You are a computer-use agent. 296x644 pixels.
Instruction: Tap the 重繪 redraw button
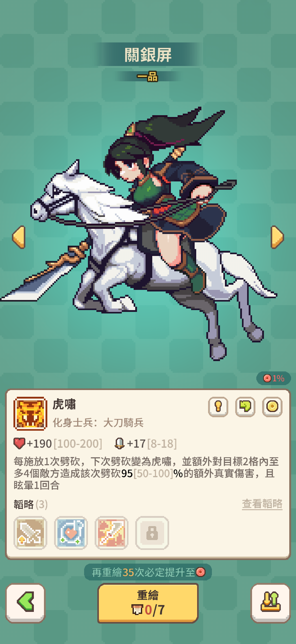click(x=148, y=603)
